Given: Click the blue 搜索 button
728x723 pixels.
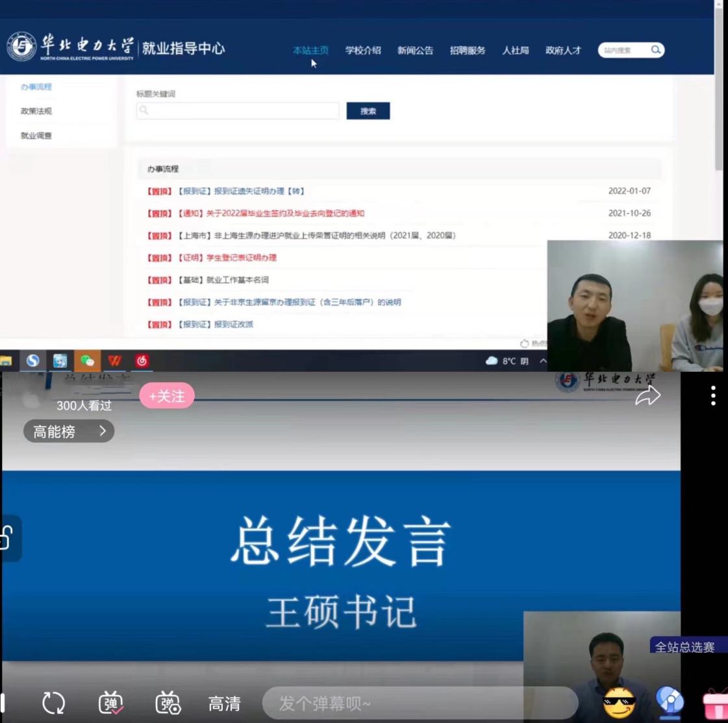Looking at the screenshot, I should pyautogui.click(x=368, y=111).
